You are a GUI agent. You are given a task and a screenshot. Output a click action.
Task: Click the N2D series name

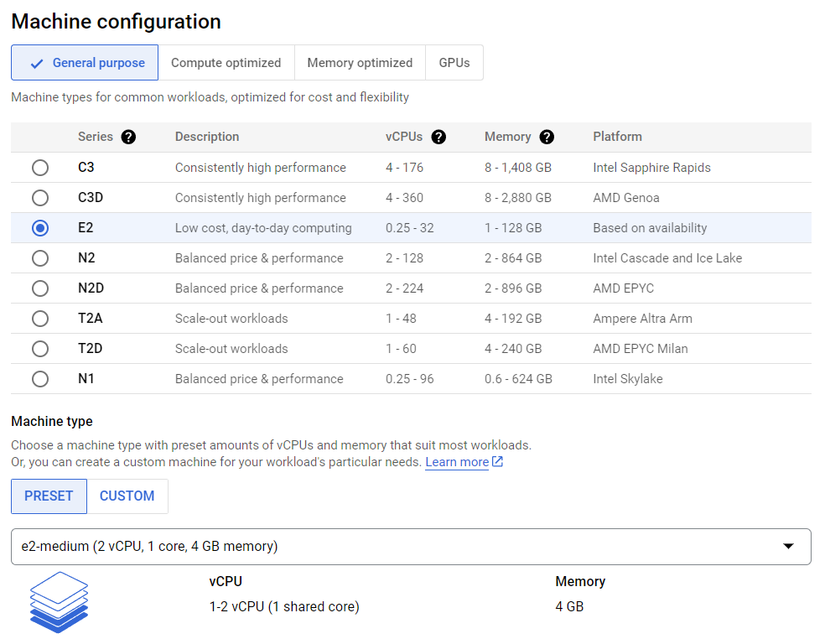[91, 288]
